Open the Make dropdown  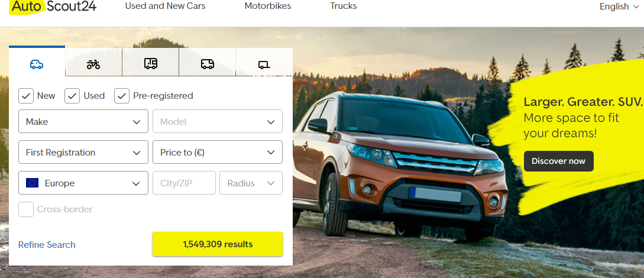83,121
